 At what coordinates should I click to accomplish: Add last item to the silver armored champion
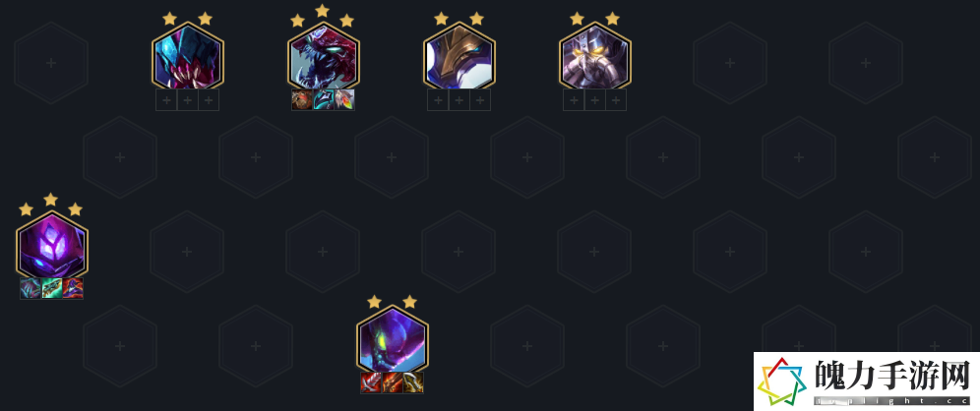[x=616, y=100]
